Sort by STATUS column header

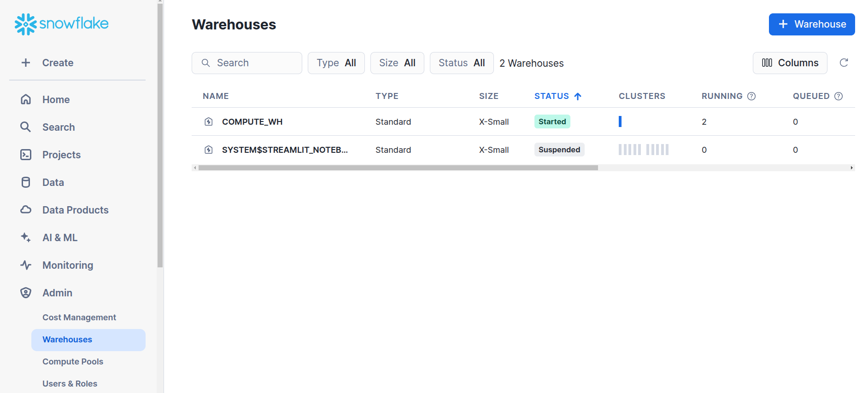pyautogui.click(x=551, y=96)
